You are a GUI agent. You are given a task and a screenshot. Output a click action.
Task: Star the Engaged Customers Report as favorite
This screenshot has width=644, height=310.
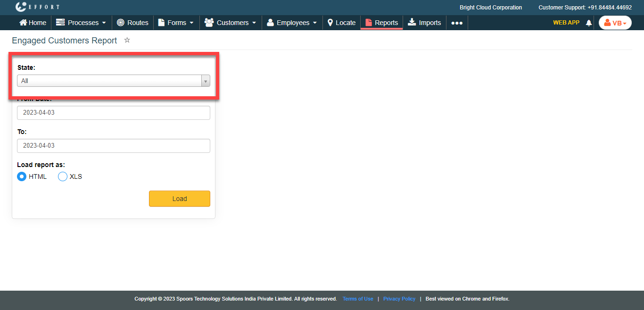coord(127,41)
